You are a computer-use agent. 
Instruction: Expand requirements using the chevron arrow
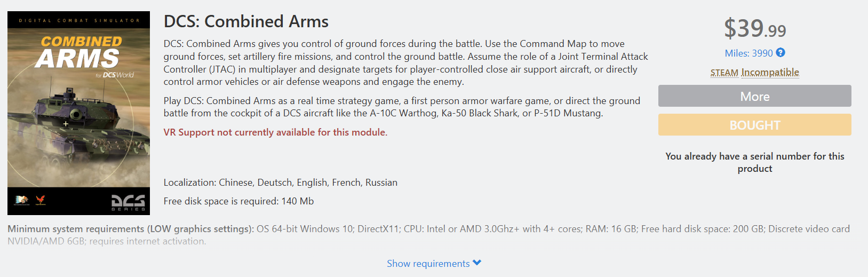click(477, 263)
